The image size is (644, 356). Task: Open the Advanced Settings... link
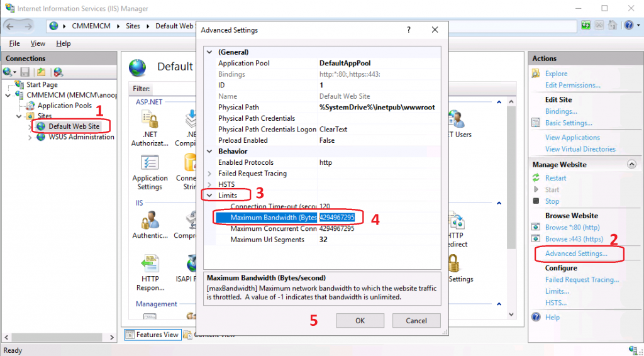(576, 253)
